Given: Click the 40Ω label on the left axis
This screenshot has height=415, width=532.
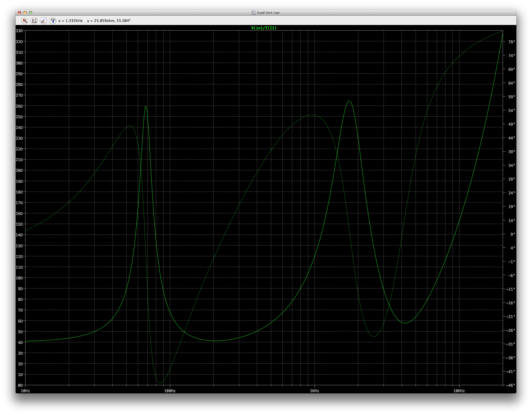Looking at the screenshot, I should [x=20, y=343].
